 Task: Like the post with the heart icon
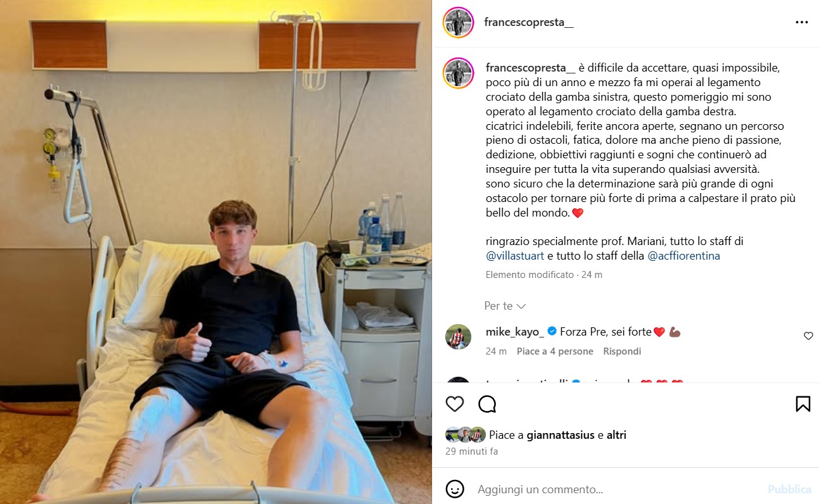pyautogui.click(x=455, y=404)
